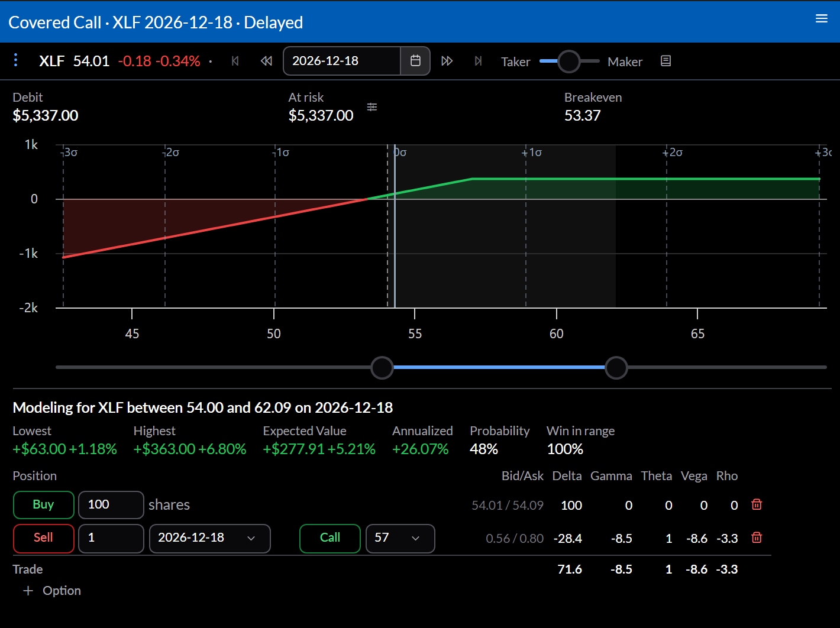Open the option expiration 2026-12-18 dropdown
The image size is (840, 628).
click(210, 538)
